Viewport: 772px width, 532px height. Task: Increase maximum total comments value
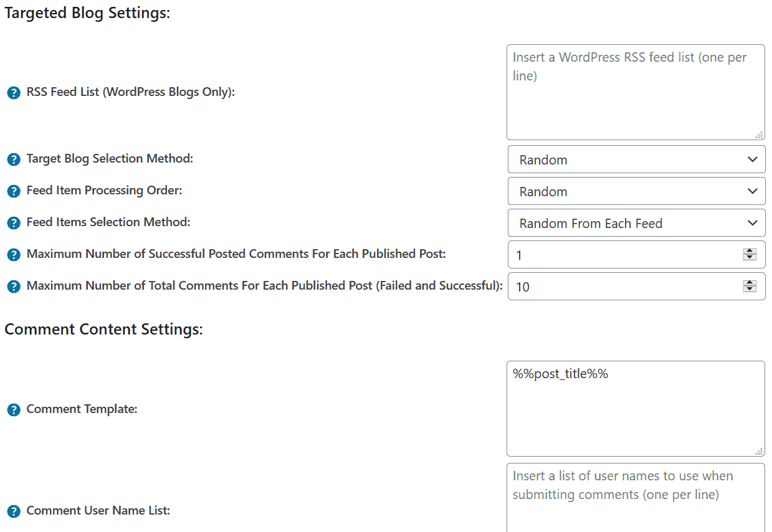click(750, 283)
